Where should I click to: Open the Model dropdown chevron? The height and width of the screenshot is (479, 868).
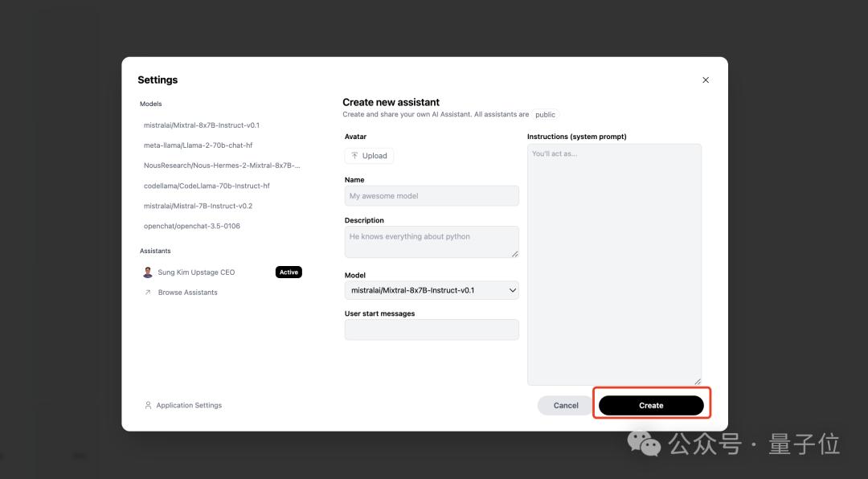click(512, 290)
